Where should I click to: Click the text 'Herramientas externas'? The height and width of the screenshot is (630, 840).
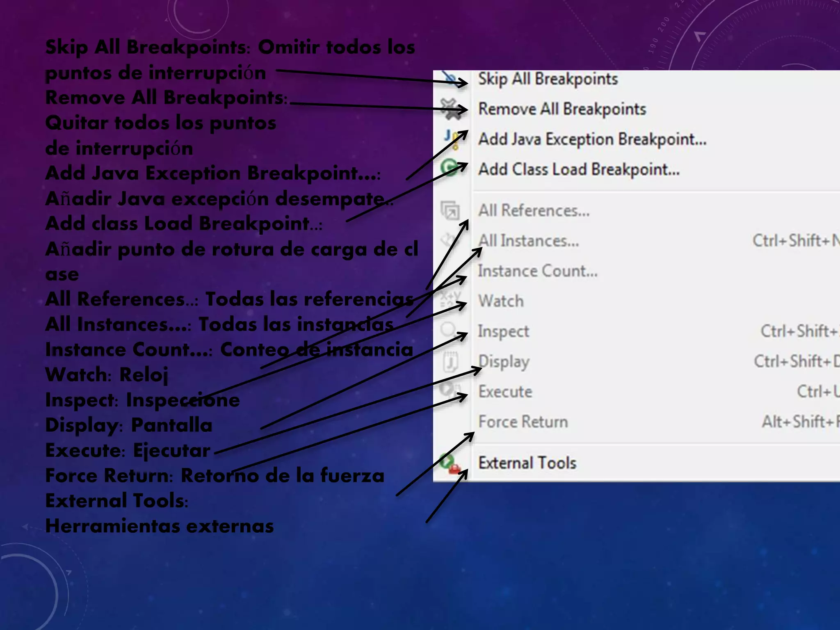160,526
